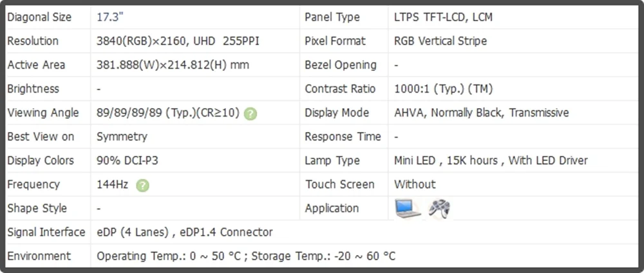The height and width of the screenshot is (273, 644).
Task: Click the help icon next to 144Hz
Action: tap(142, 185)
